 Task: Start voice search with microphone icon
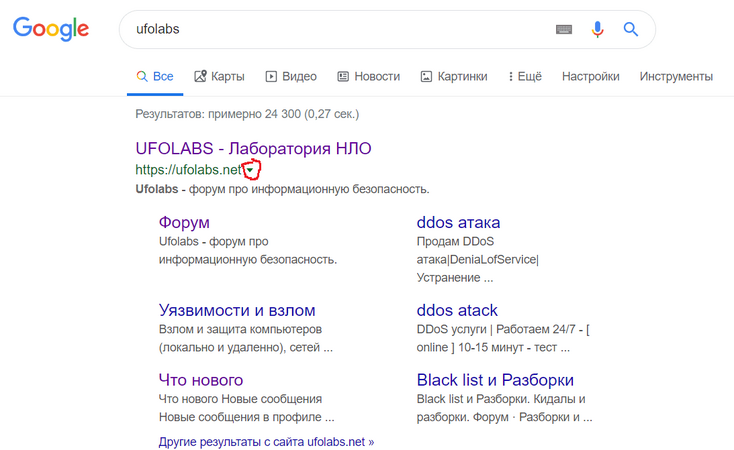(x=597, y=30)
